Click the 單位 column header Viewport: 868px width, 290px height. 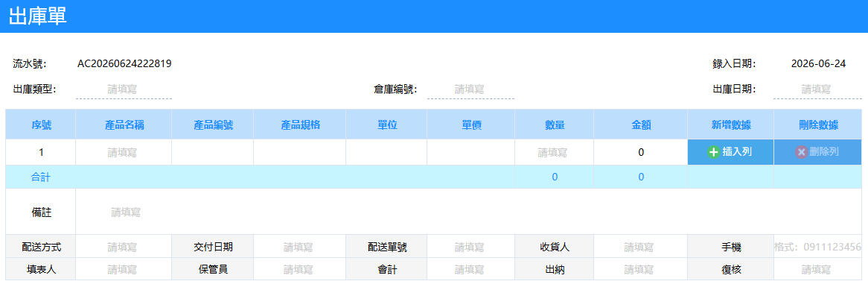(x=386, y=124)
